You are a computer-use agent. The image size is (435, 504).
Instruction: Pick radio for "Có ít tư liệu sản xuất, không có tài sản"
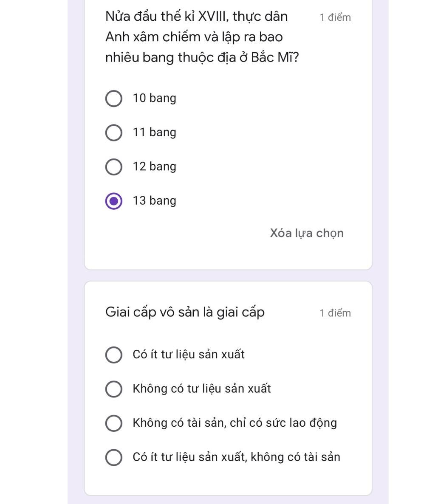(x=113, y=457)
